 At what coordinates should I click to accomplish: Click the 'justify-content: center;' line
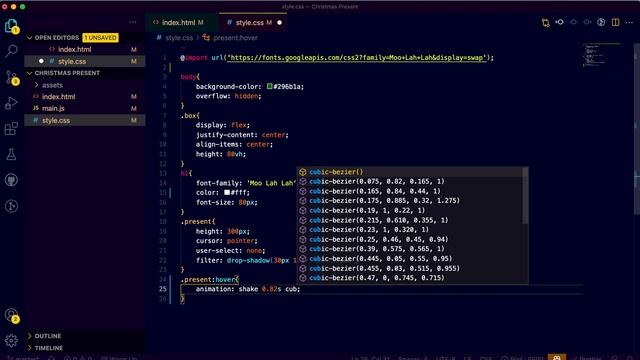pyautogui.click(x=242, y=135)
